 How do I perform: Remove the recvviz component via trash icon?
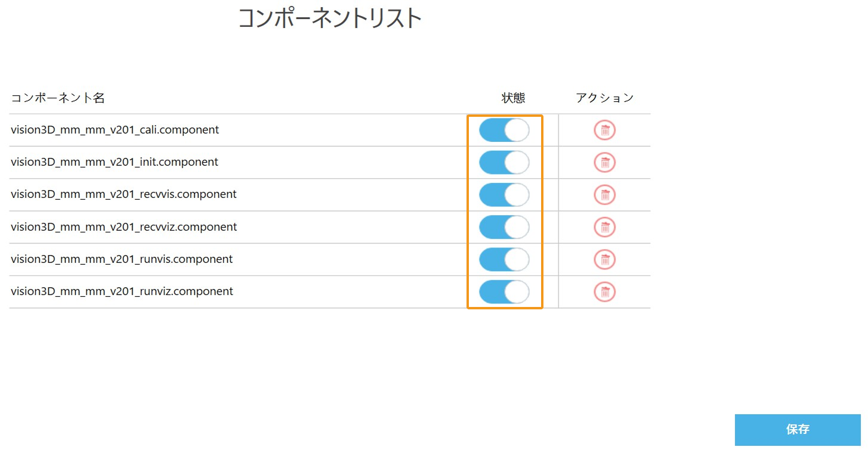(604, 227)
